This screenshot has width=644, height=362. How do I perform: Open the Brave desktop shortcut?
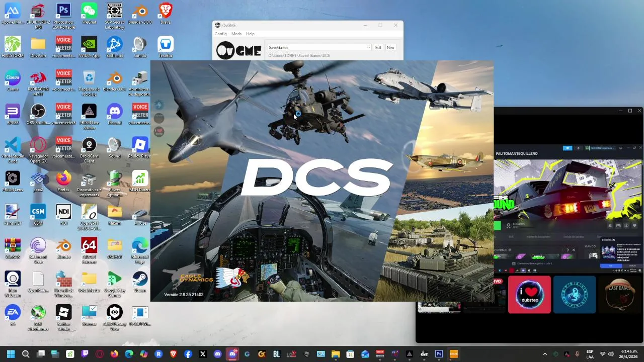[165, 14]
